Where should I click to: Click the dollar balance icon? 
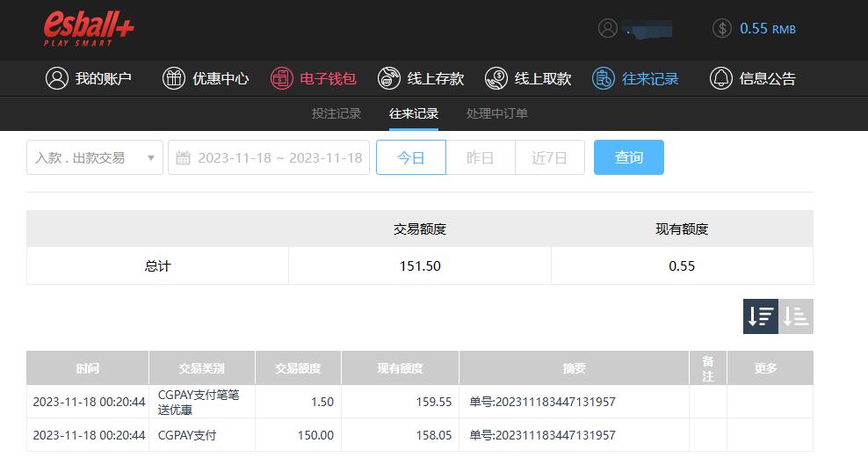pyautogui.click(x=722, y=28)
